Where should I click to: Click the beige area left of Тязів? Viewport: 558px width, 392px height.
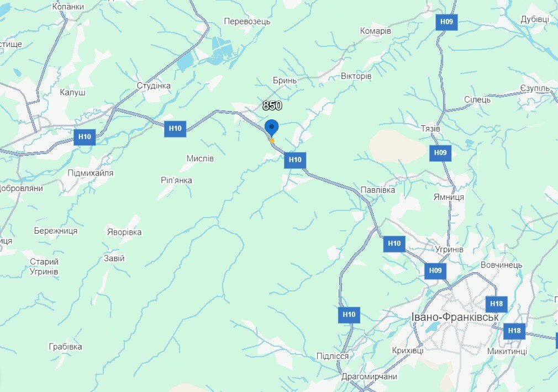pyautogui.click(x=397, y=147)
